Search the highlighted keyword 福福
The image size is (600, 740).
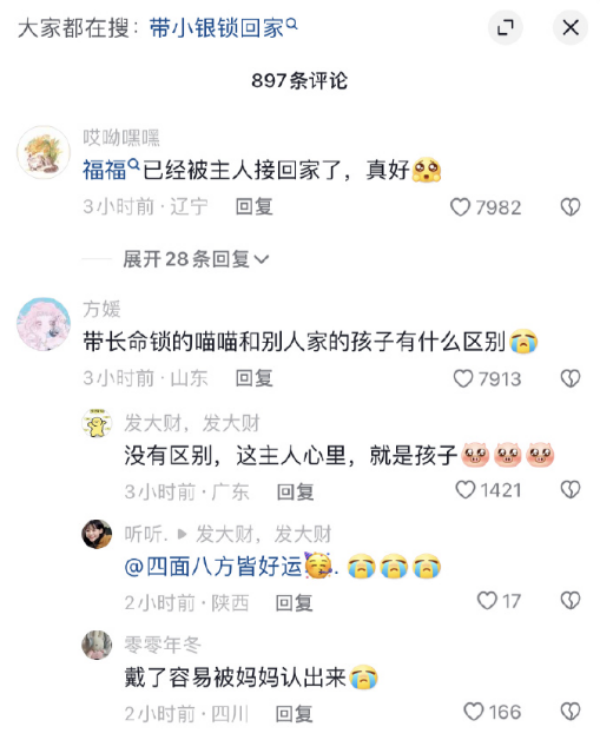pos(110,170)
